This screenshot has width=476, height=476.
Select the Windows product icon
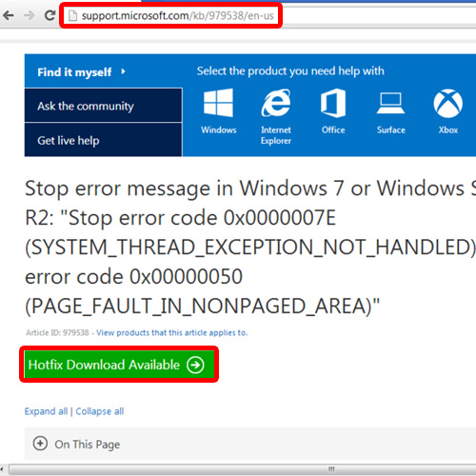[218, 103]
